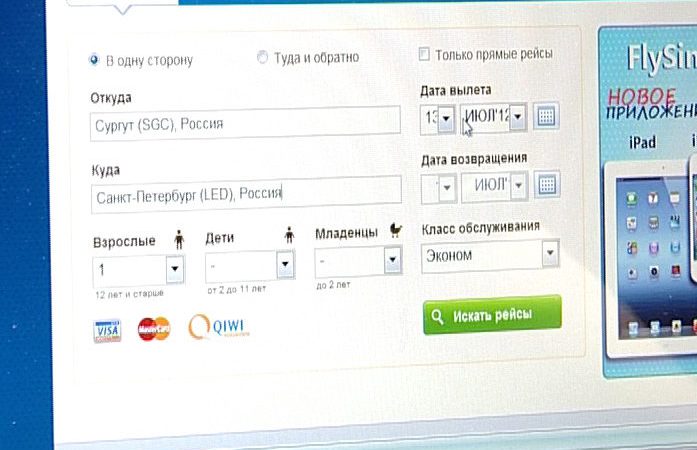Open the Эконом service class dropdown

[490, 255]
